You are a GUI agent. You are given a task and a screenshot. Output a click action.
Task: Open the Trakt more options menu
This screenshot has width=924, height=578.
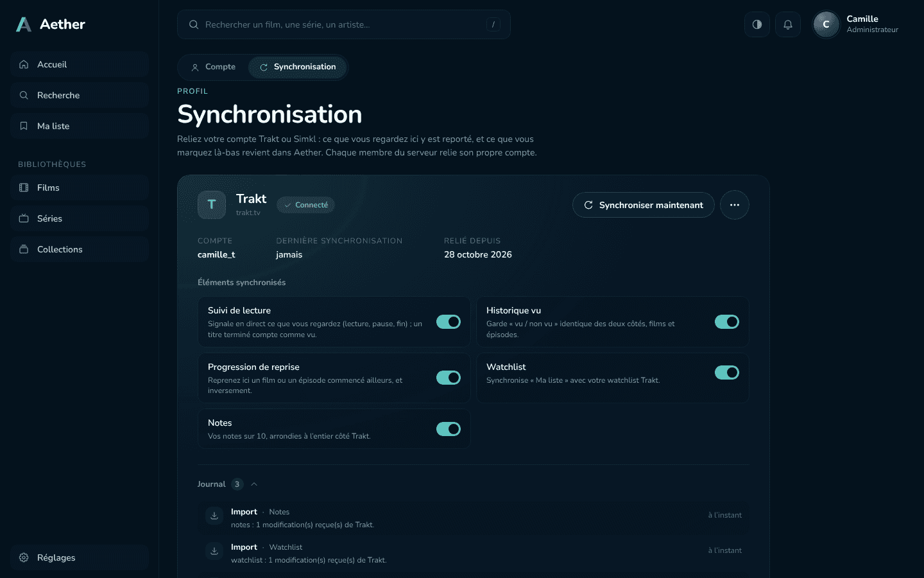[x=735, y=205]
